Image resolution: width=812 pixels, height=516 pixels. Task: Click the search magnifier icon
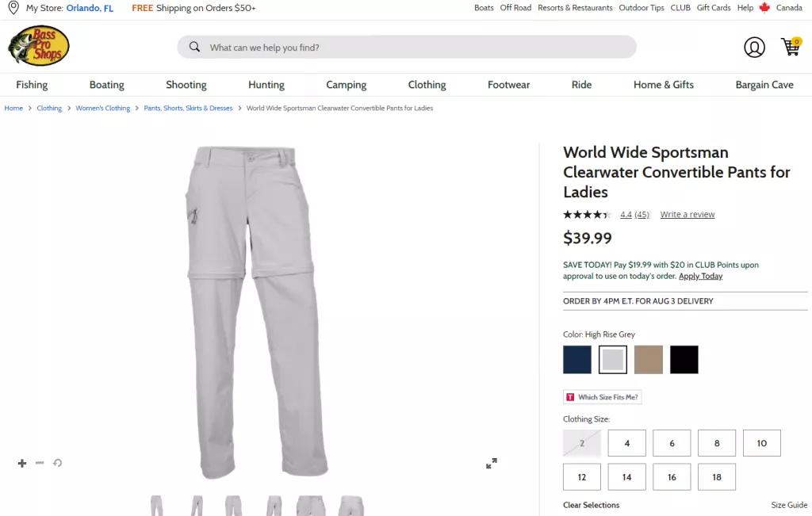click(194, 47)
